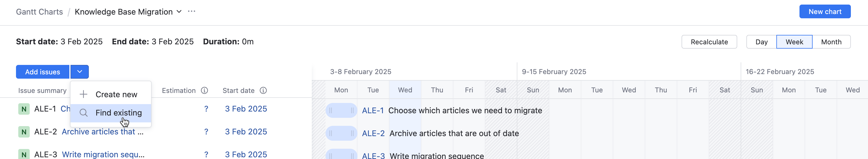Switch timeline to Day view

point(761,42)
